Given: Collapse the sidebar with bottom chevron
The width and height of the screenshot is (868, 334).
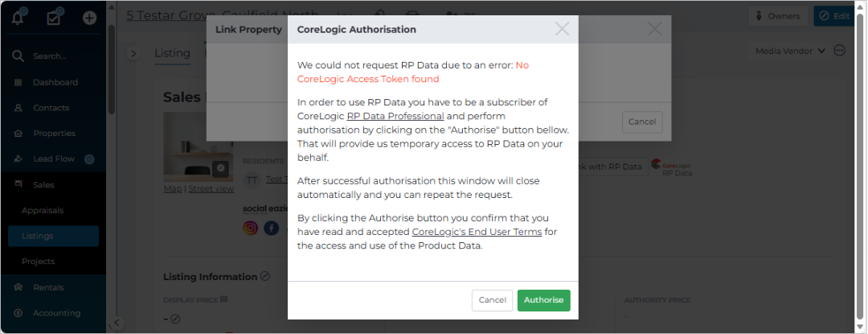Looking at the screenshot, I should (116, 323).
